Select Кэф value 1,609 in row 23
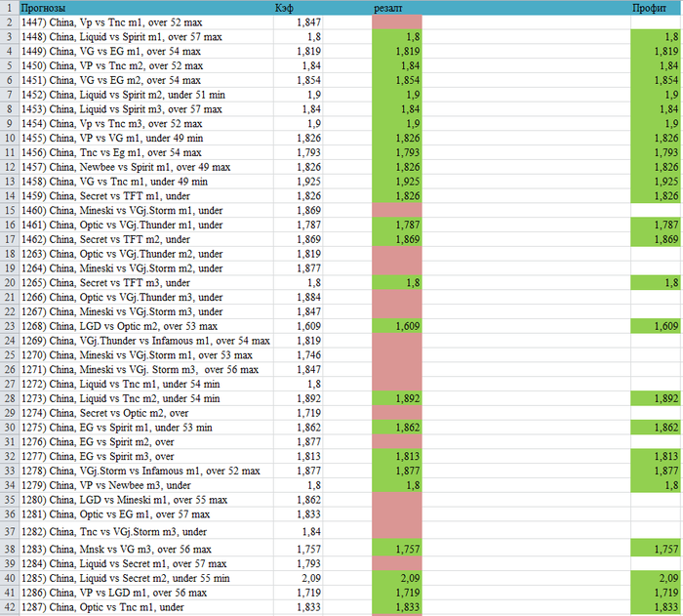This screenshot has height=616, width=683. pyautogui.click(x=298, y=326)
